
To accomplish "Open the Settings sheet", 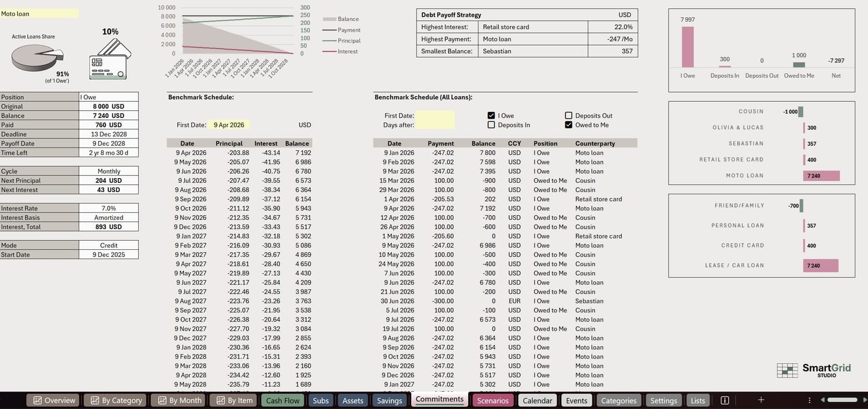I will pyautogui.click(x=663, y=400).
